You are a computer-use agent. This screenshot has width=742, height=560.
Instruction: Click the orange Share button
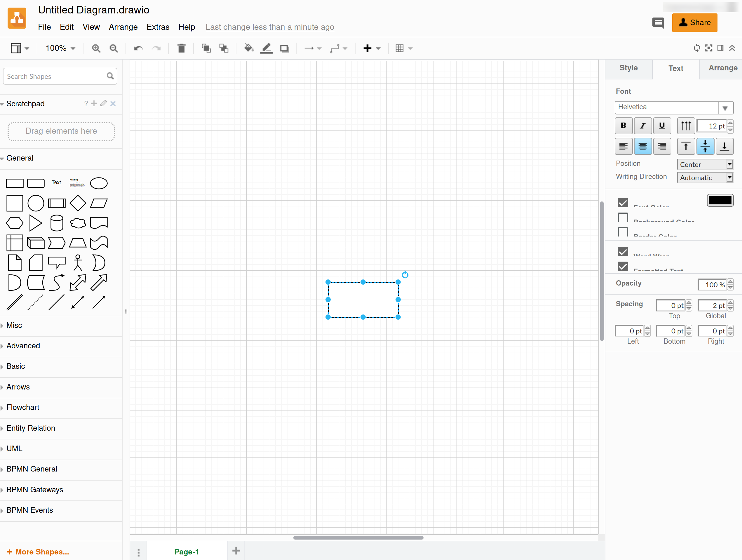[x=694, y=23]
